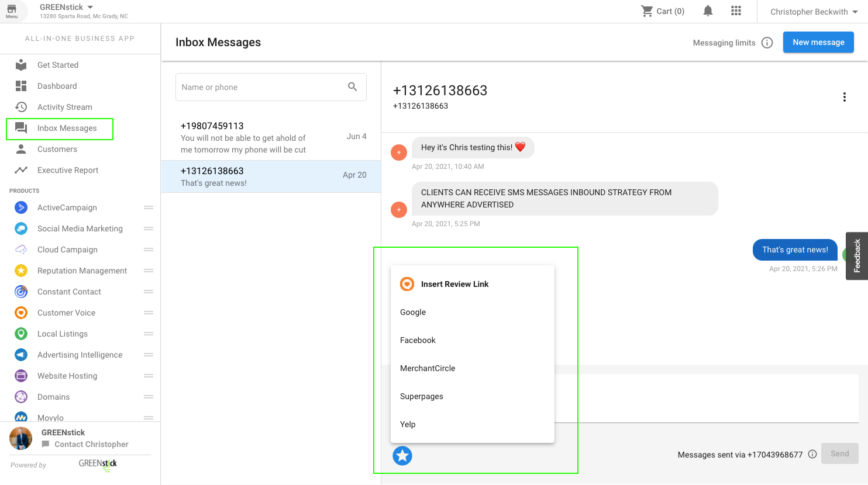Select Google from the Insert Review Link menu
Image resolution: width=868 pixels, height=485 pixels.
point(413,312)
